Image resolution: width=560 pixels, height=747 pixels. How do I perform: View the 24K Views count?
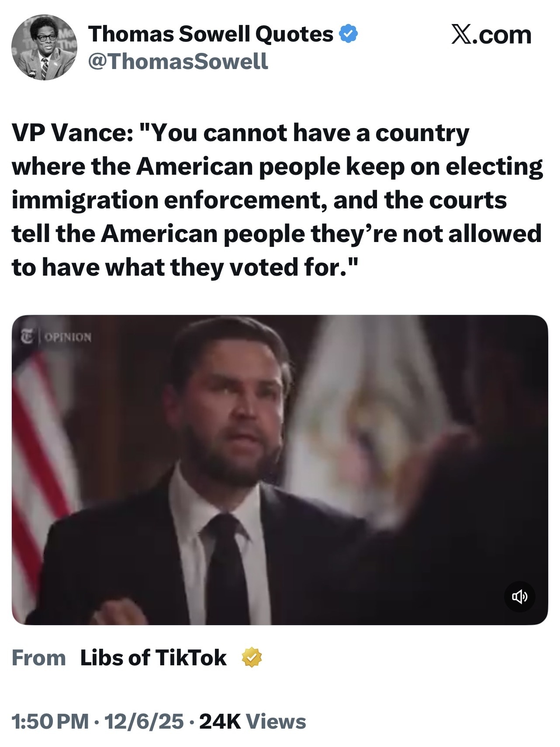click(252, 721)
